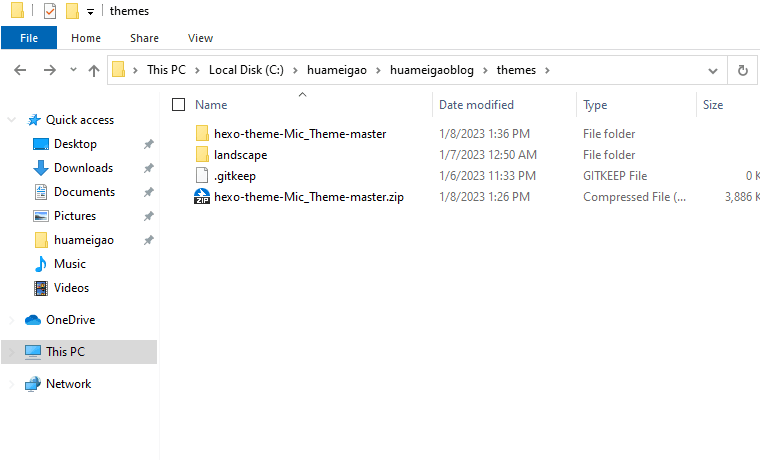Click the Properties icon in quick access toolbar
760x460 pixels.
coord(50,11)
